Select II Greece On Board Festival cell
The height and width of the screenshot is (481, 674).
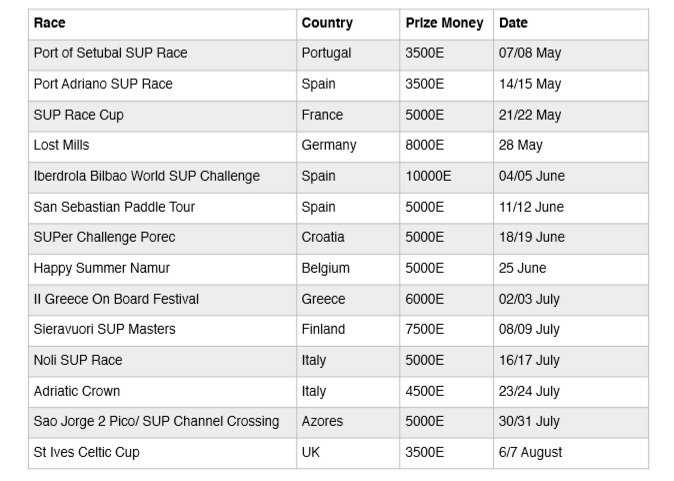tap(116, 299)
